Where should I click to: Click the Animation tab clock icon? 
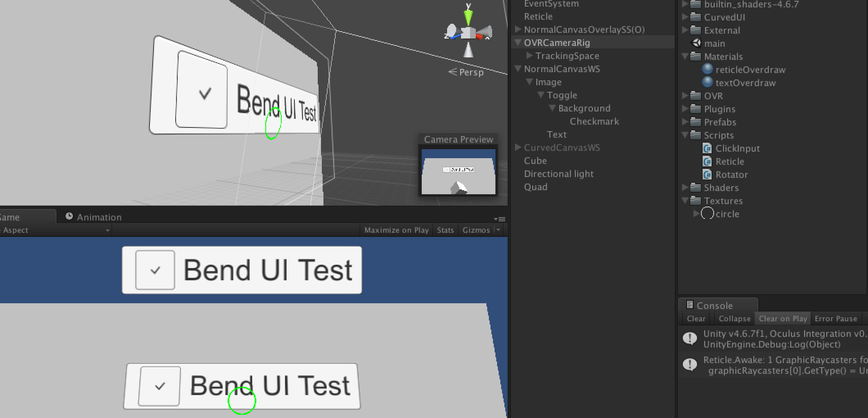(69, 216)
